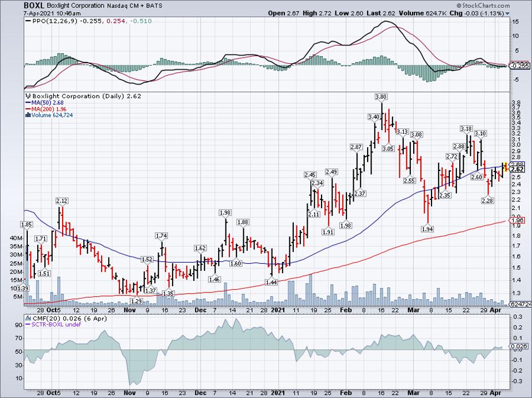This screenshot has height=398, width=532.
Task: Open the blue dropdown arrow beside Chg
Action: pos(507,13)
